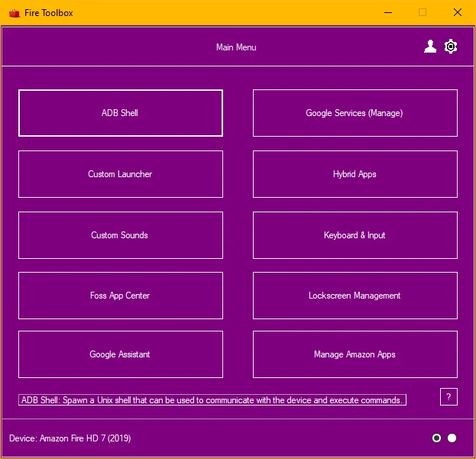Open Manage Amazon Apps
The width and height of the screenshot is (476, 459).
click(x=355, y=354)
